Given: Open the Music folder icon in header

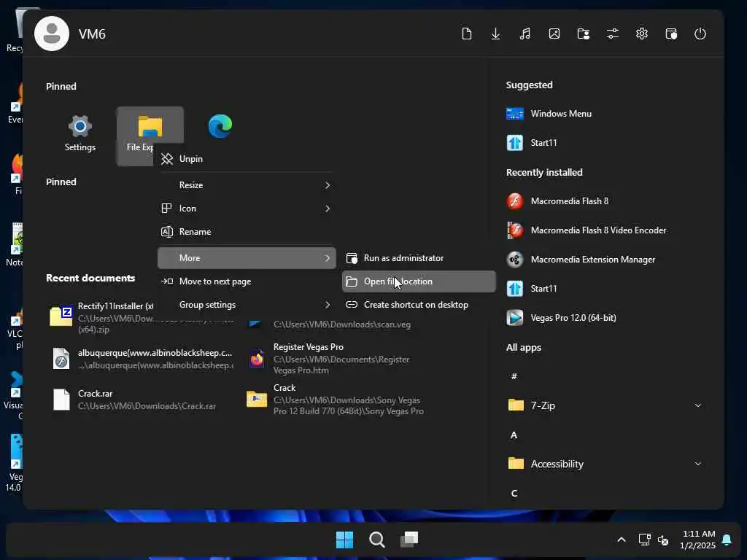Looking at the screenshot, I should click(525, 34).
